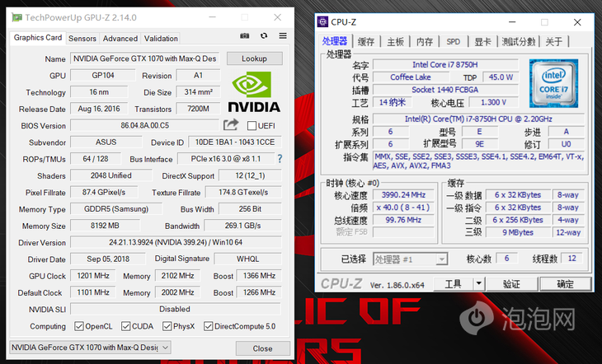Viewport: 602px width, 364px height.
Task: Toggle the PhysX checkbox
Action: coord(167,326)
